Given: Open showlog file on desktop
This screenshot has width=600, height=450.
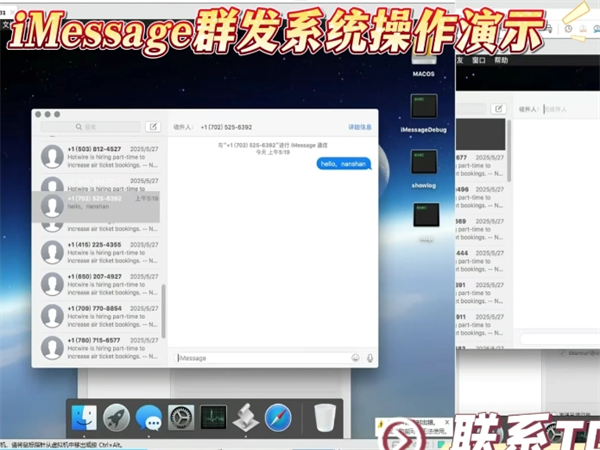Looking at the screenshot, I should point(425,163).
